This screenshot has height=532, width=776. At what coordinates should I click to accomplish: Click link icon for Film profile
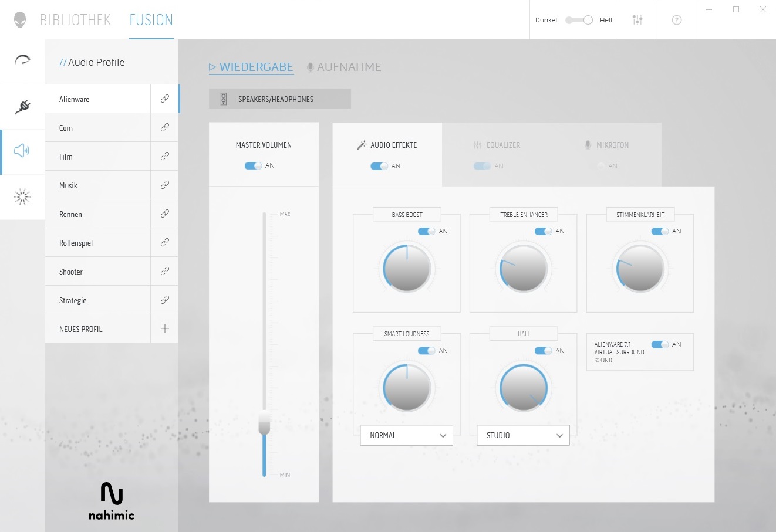[165, 156]
